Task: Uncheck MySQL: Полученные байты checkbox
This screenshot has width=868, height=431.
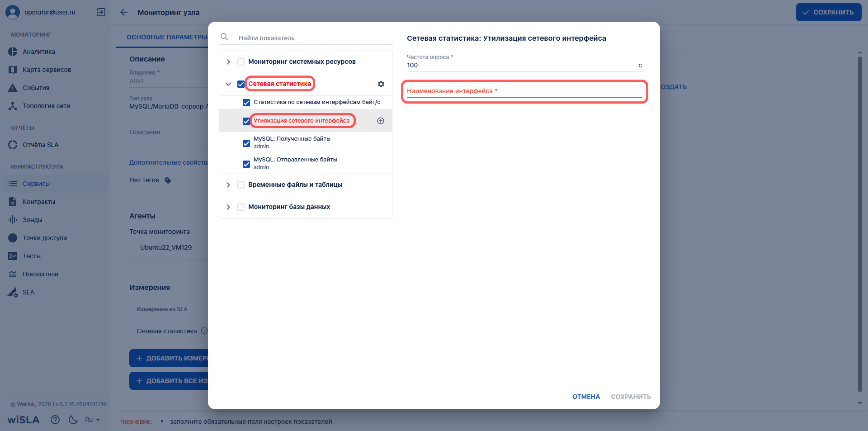Action: (x=246, y=143)
